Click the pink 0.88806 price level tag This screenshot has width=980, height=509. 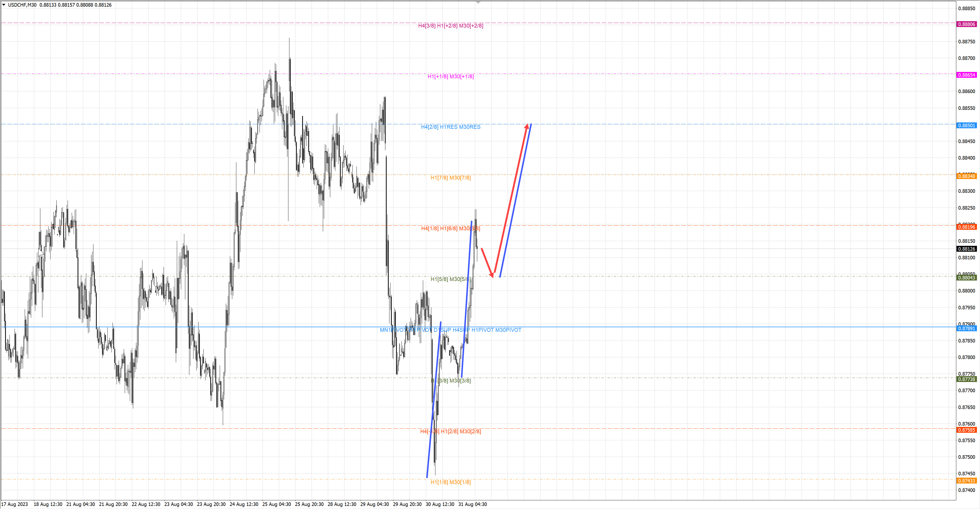click(966, 24)
